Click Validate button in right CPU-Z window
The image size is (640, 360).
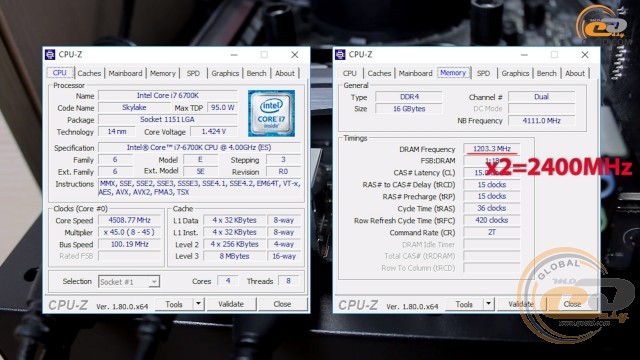[x=521, y=304]
